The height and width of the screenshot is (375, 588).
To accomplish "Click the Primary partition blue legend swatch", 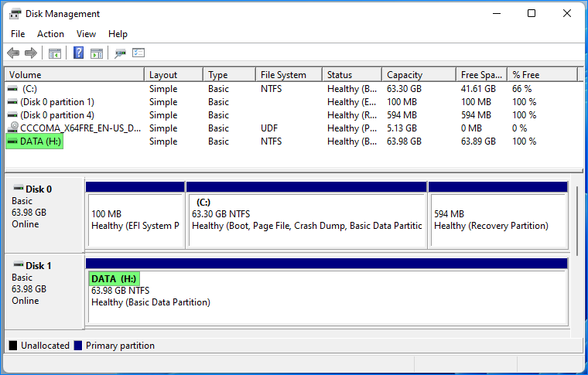I will coord(78,346).
